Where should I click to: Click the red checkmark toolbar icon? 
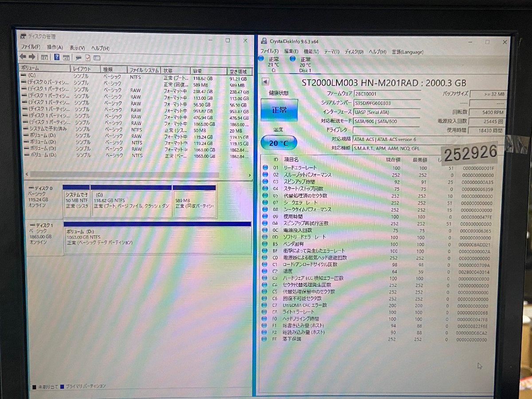88,57
